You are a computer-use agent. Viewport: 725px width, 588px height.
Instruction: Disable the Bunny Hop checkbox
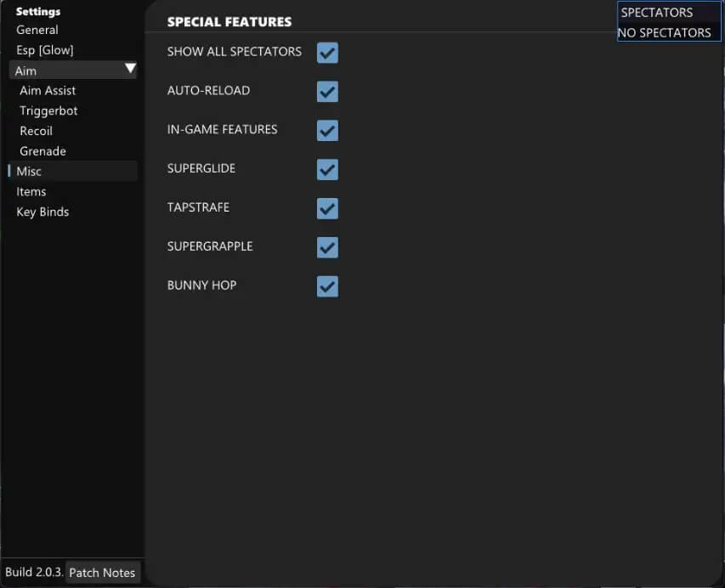tap(327, 286)
